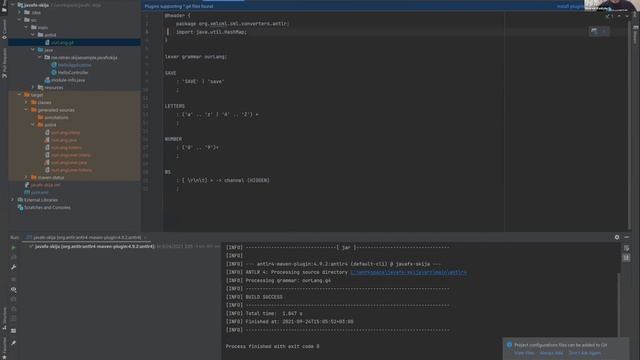Place cursor on the LETTERS rule name
Viewport: 640px width, 360px height.
point(175,106)
